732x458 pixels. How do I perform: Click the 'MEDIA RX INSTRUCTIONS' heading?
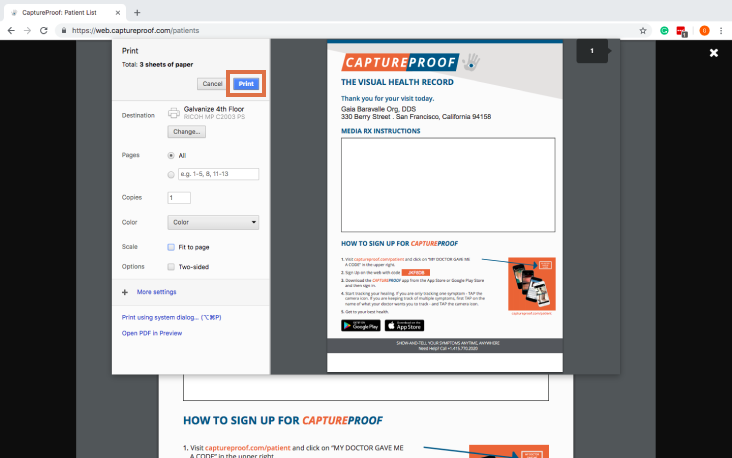click(380, 131)
